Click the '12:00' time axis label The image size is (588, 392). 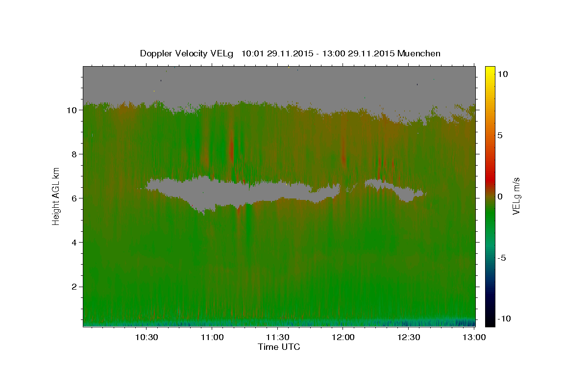pyautogui.click(x=343, y=337)
